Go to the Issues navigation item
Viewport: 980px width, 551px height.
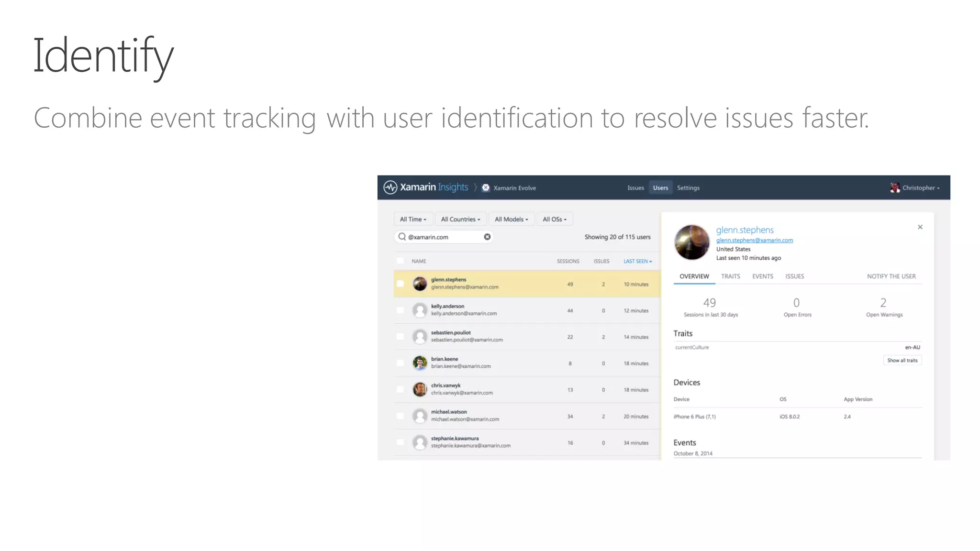[x=635, y=187]
